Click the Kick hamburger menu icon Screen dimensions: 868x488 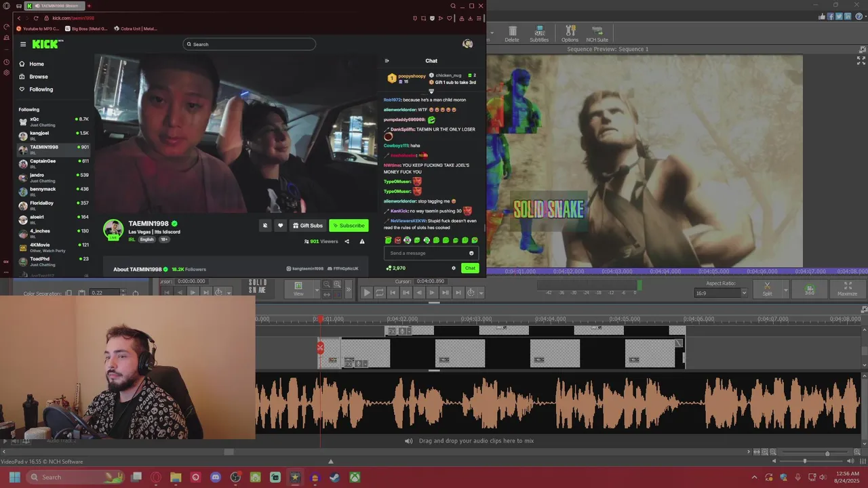[22, 44]
